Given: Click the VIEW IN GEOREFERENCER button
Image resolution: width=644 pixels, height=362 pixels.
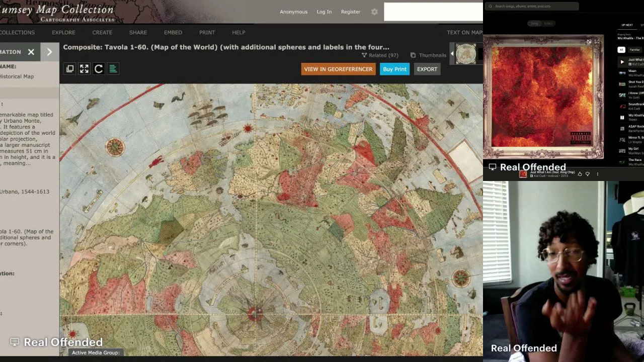Looking at the screenshot, I should tap(338, 69).
